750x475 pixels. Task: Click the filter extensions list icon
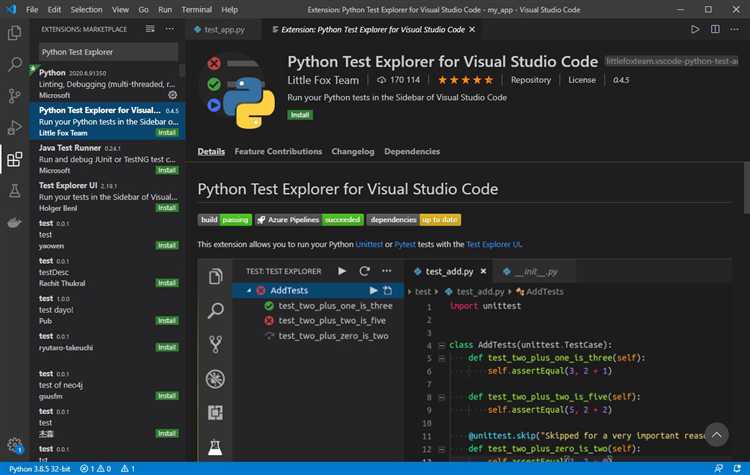150,29
